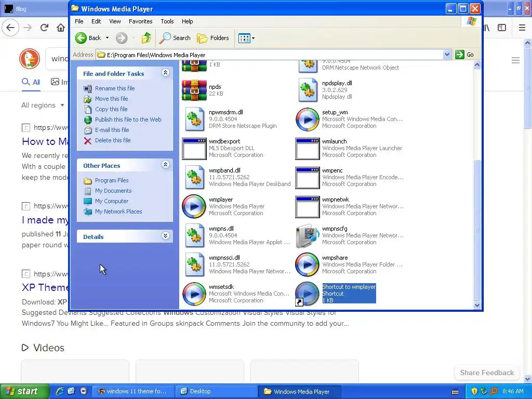The width and height of the screenshot is (532, 399).
Task: Switch to the Desktop taskbar button
Action: click(216, 391)
